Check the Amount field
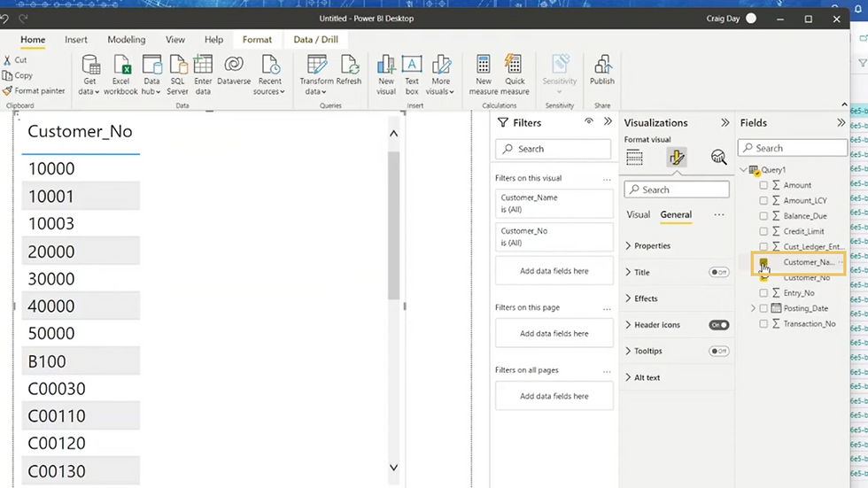 click(763, 185)
